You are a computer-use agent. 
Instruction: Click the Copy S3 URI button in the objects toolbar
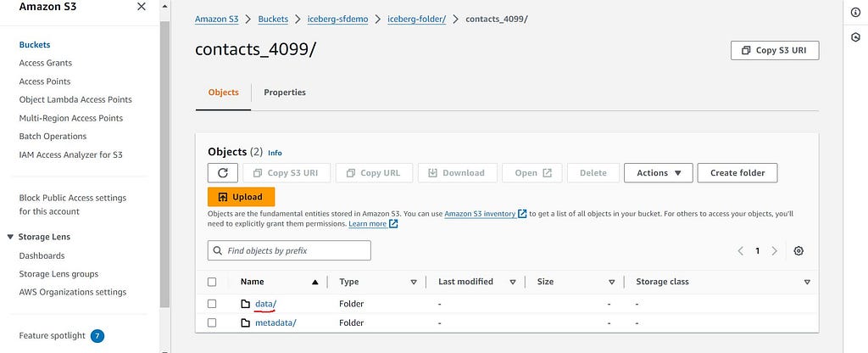coord(287,173)
